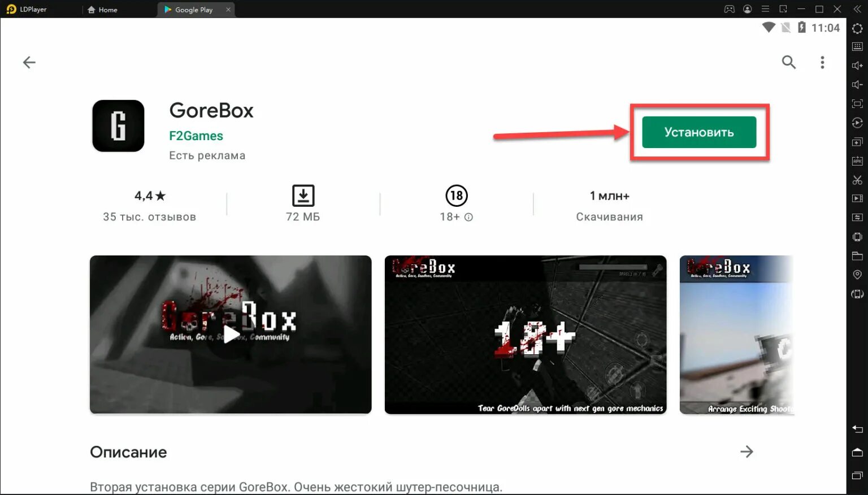Image resolution: width=868 pixels, height=495 pixels.
Task: Tap the Android back button in sidebar
Action: pyautogui.click(x=857, y=429)
